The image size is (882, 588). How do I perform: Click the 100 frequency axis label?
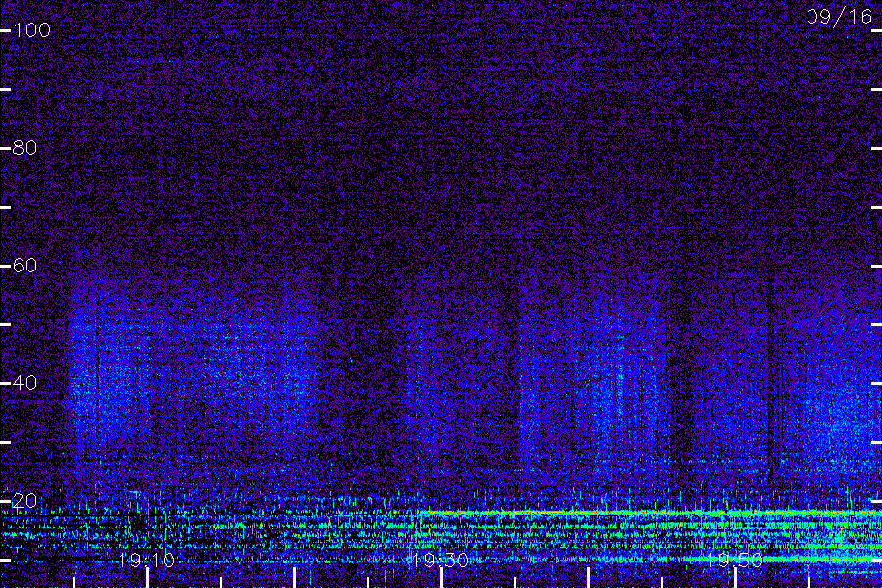[x=32, y=29]
